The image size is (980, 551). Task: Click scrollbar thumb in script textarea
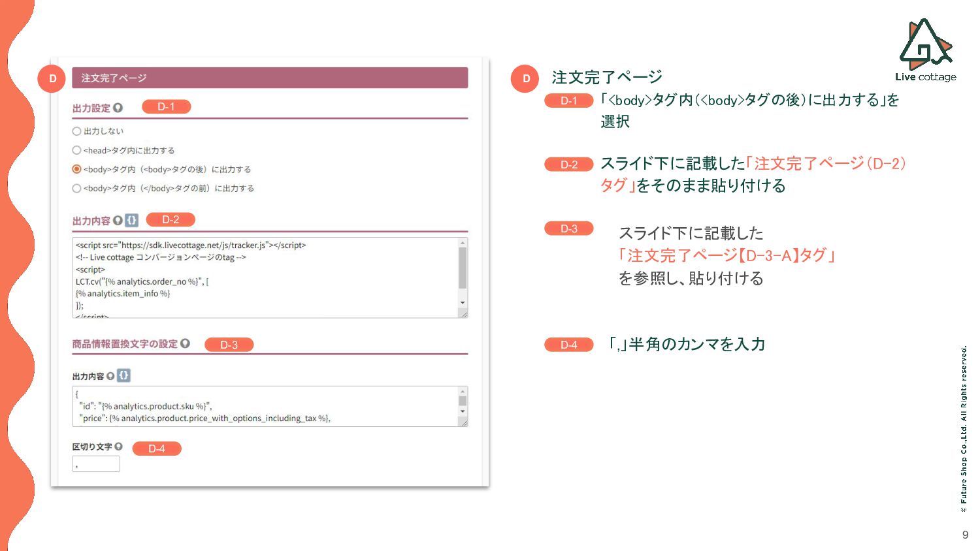click(463, 268)
